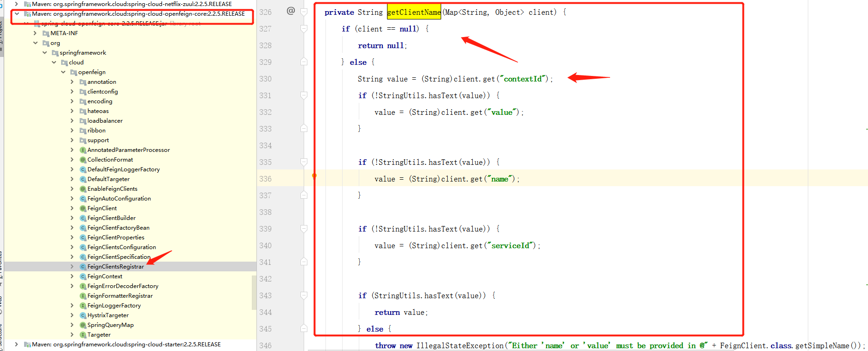This screenshot has height=351, width=868.
Task: Fold the getClientName method at line 326
Action: point(304,12)
